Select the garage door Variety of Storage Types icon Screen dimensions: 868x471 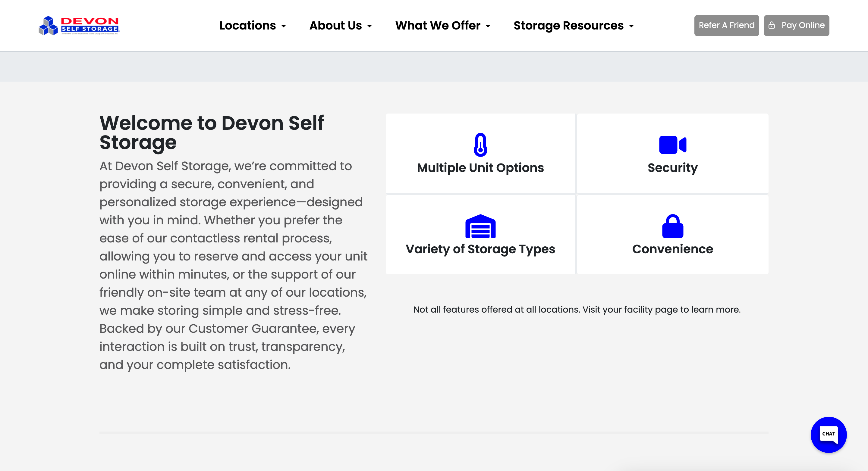coord(480,227)
